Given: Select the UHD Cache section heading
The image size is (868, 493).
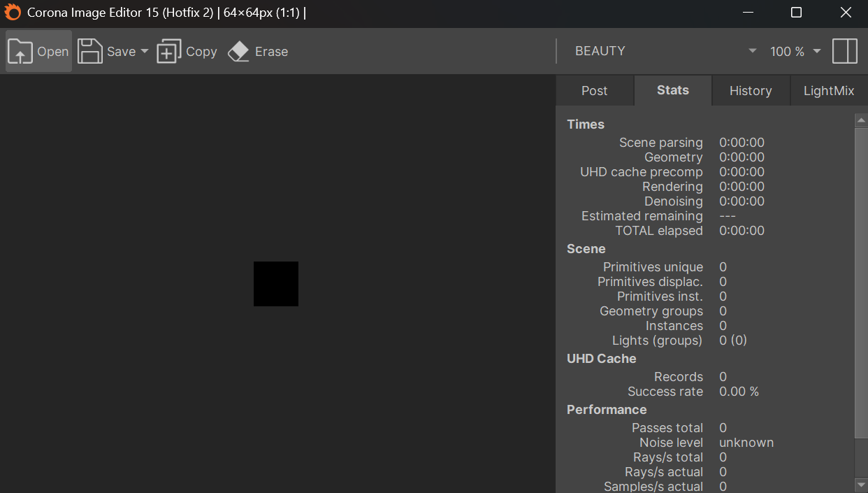Looking at the screenshot, I should [x=602, y=359].
